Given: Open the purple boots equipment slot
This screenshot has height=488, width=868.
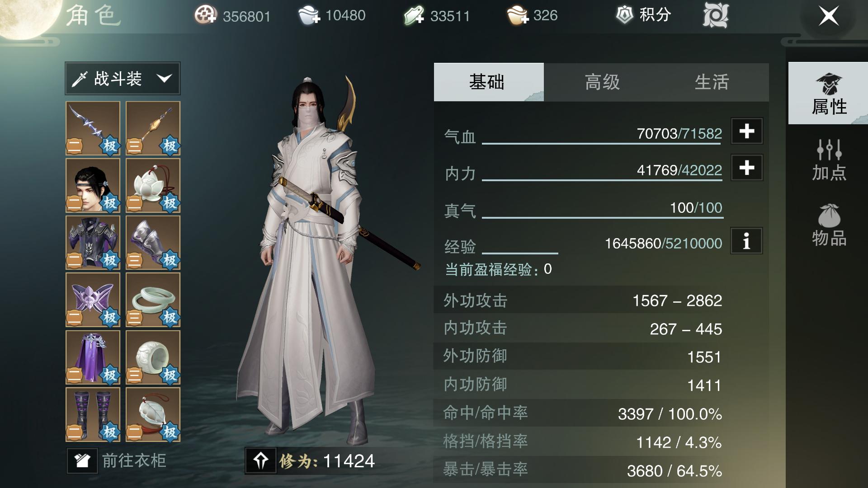Looking at the screenshot, I should 93,414.
